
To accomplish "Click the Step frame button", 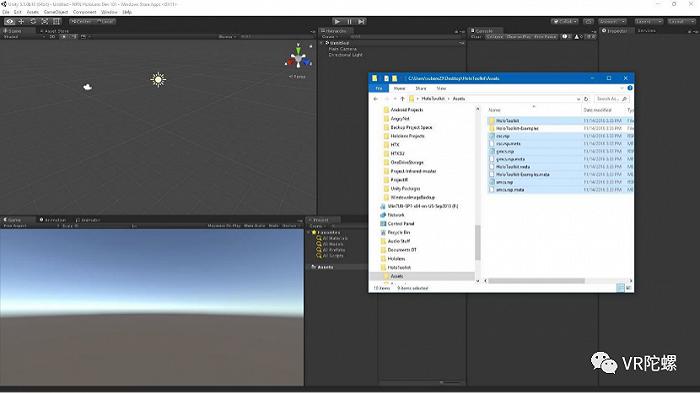I will pyautogui.click(x=362, y=21).
